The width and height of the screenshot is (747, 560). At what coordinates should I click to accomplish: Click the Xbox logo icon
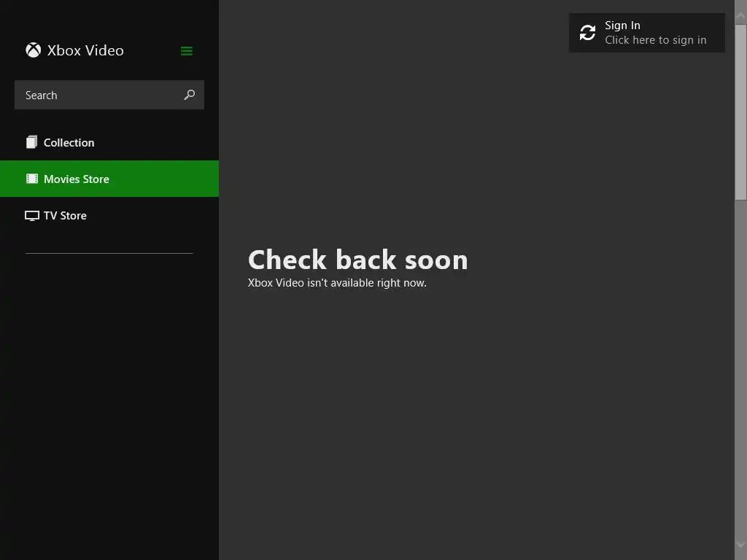pyautogui.click(x=34, y=50)
